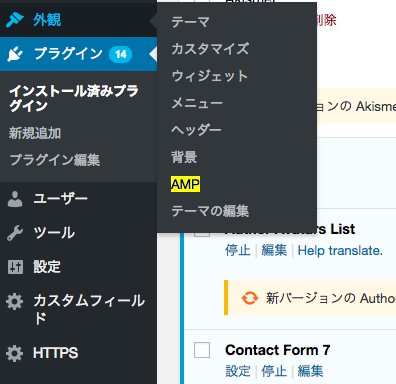Click the 新バージョンの Author update notice text

(331, 298)
